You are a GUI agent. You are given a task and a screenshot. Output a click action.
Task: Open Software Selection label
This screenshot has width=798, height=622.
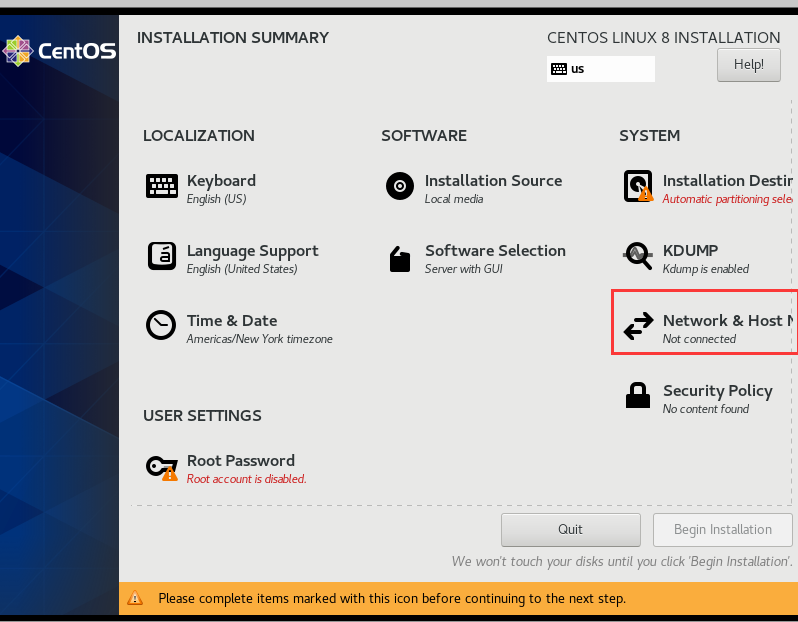click(495, 250)
